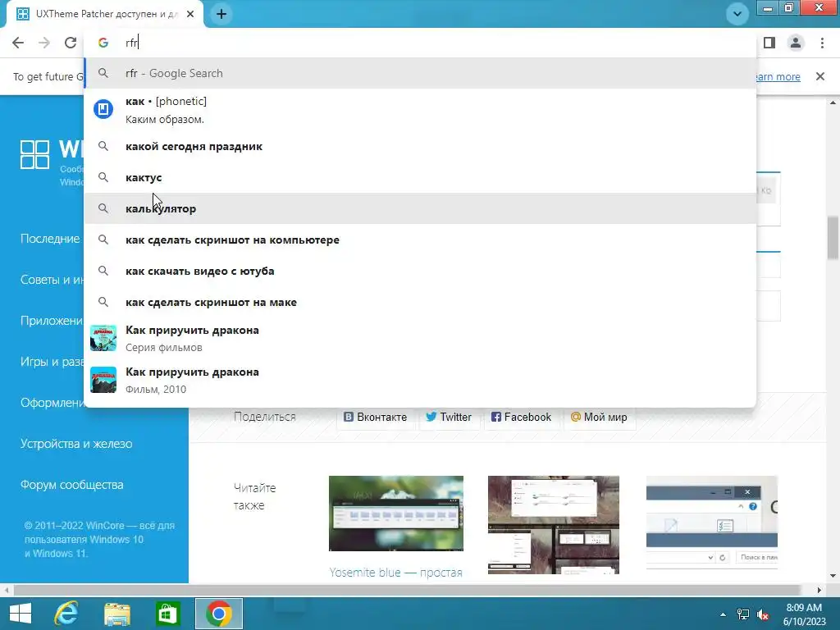Share the article on Facebook
The width and height of the screenshot is (840, 630).
pyautogui.click(x=521, y=417)
